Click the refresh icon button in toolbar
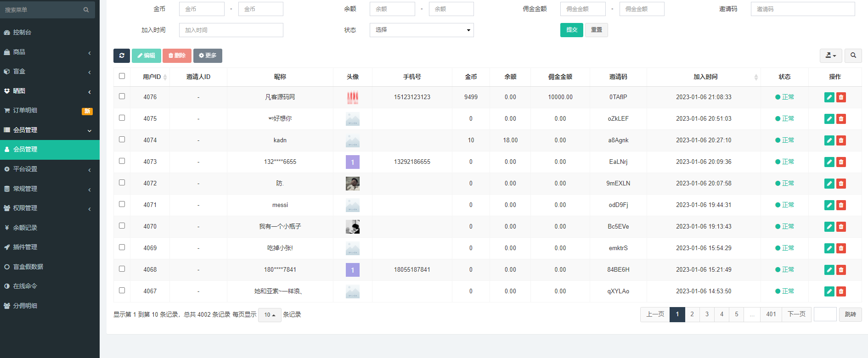 (x=121, y=56)
